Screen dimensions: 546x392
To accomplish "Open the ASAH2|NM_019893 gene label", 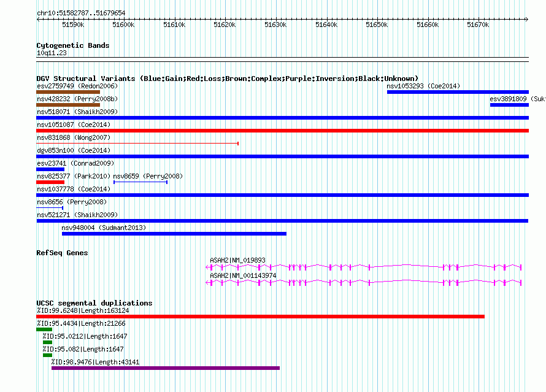I will tap(237, 260).
